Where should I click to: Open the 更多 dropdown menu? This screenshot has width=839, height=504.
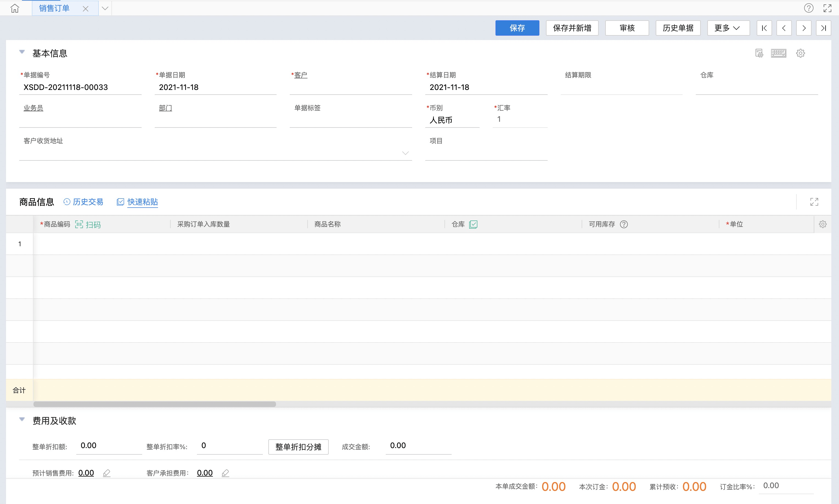pos(728,28)
